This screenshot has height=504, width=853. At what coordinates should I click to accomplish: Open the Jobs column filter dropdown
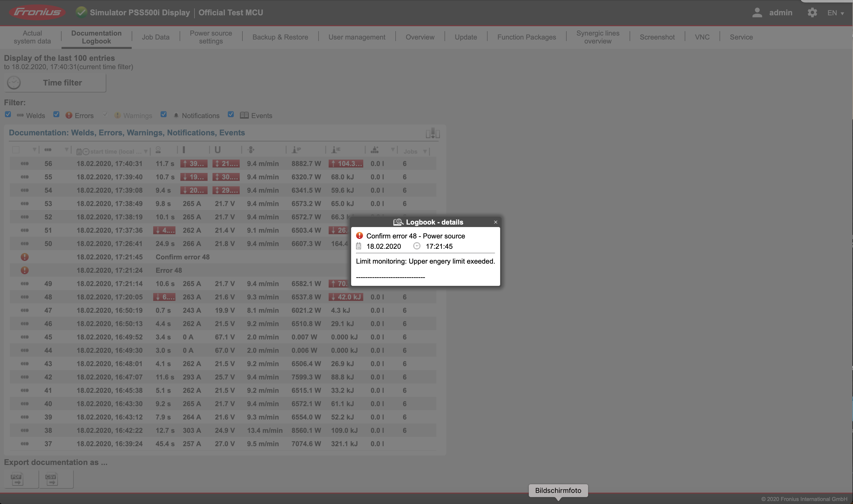(x=425, y=151)
